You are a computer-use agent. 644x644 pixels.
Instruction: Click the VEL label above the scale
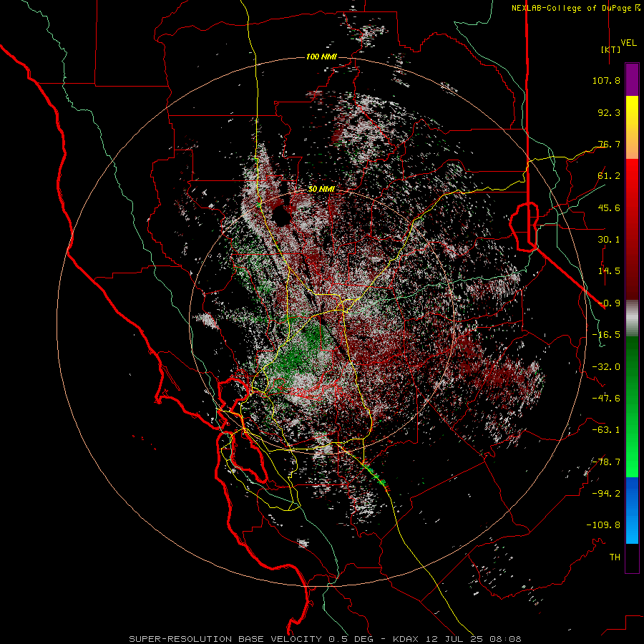(628, 43)
